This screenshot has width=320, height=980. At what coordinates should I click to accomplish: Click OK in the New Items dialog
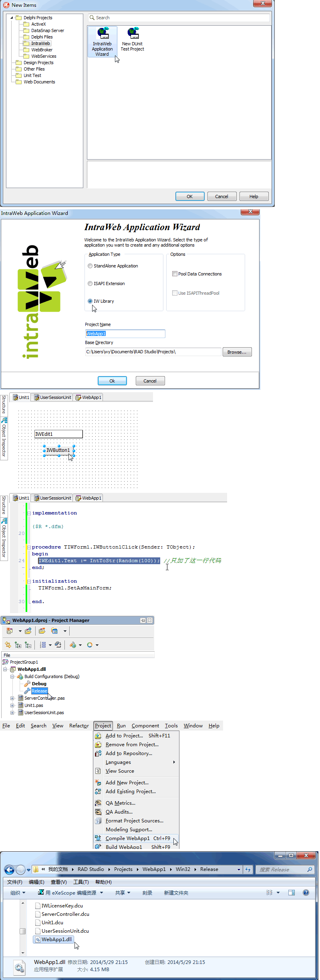coord(190,196)
